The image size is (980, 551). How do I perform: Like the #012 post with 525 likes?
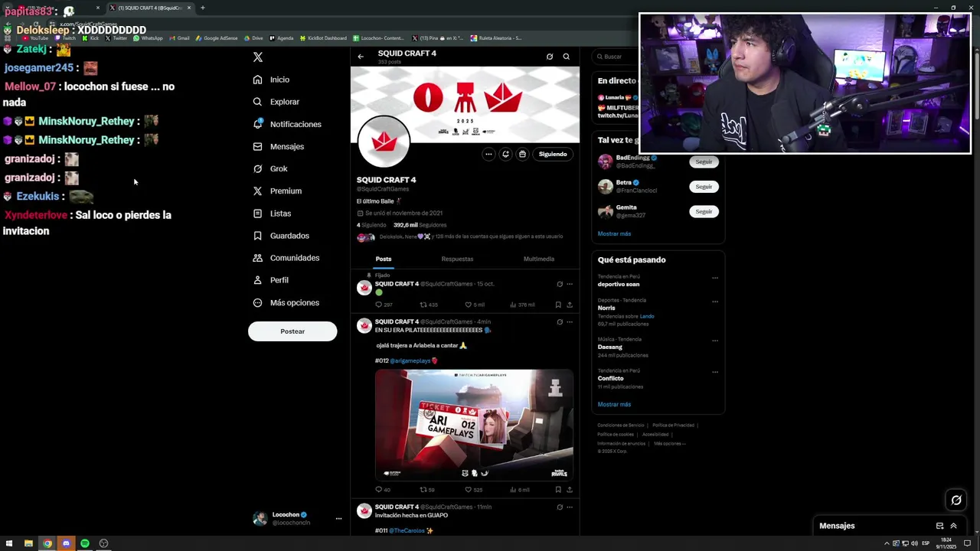[474, 490]
